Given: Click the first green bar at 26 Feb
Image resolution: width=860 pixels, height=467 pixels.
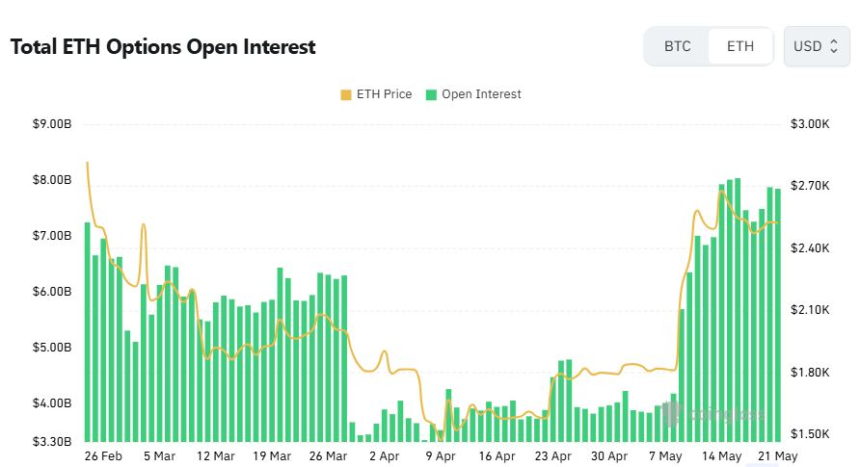Looking at the screenshot, I should 87,331.
